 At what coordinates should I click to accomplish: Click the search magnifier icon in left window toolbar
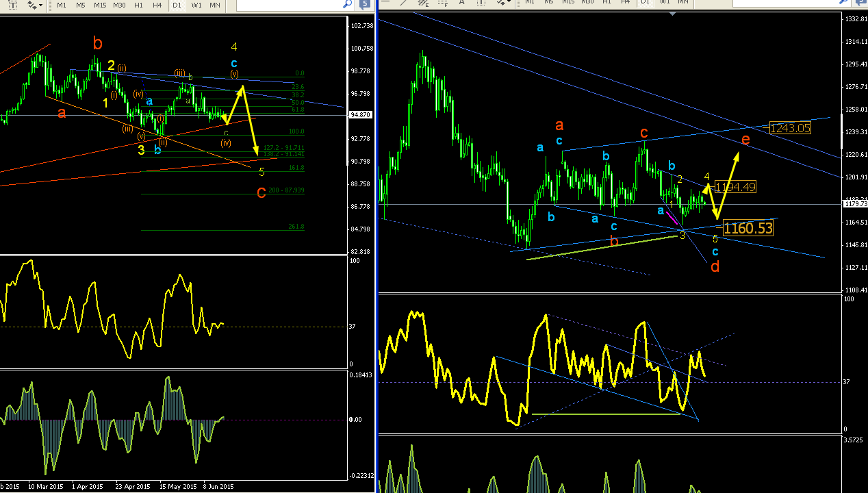coord(347,5)
